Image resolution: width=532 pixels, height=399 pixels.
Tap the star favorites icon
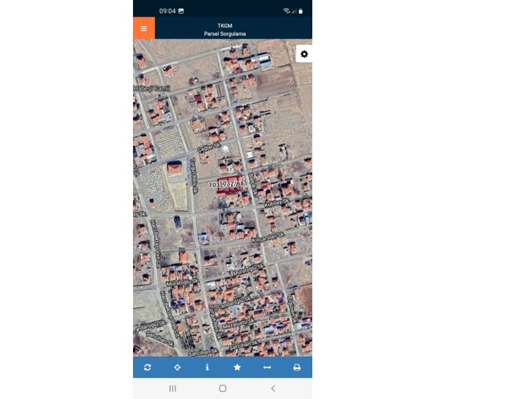pos(237,367)
